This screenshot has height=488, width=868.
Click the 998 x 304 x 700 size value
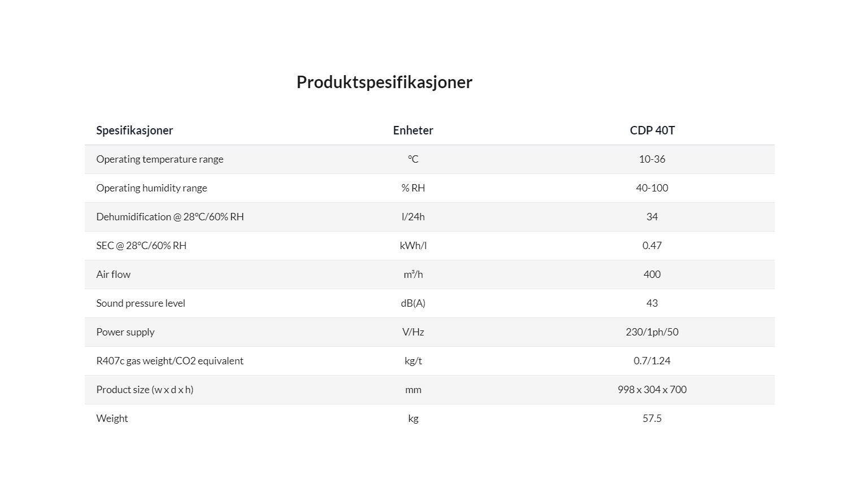[x=652, y=390]
